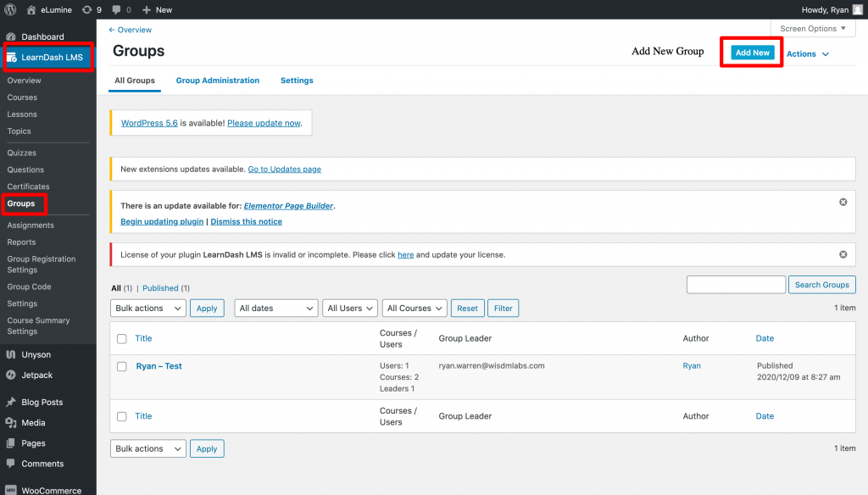The image size is (868, 495).
Task: Click the Published (1) filter link
Action: click(166, 288)
